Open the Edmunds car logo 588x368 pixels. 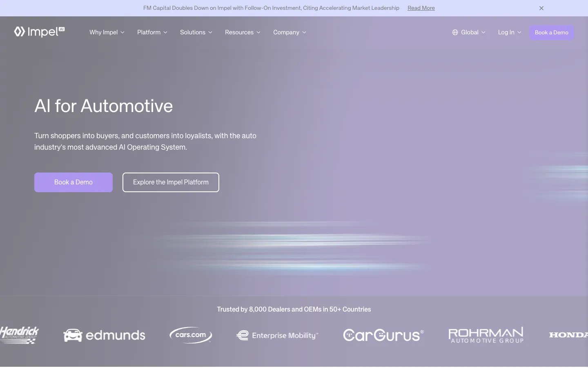tap(104, 335)
